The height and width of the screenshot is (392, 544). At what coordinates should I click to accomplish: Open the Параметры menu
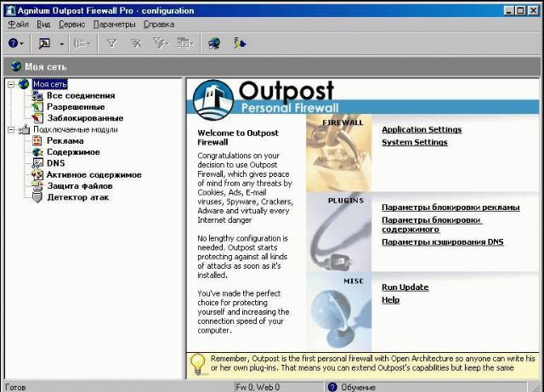(114, 25)
